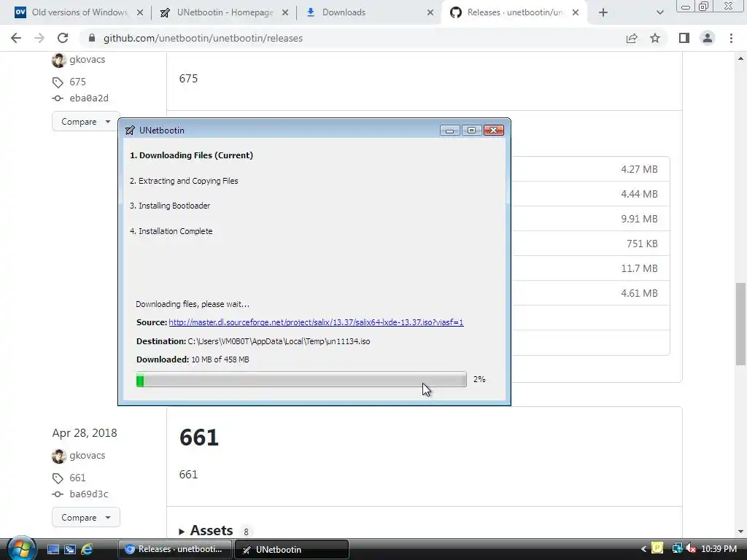747x560 pixels.
Task: Close the Downloads tab
Action: click(x=430, y=12)
